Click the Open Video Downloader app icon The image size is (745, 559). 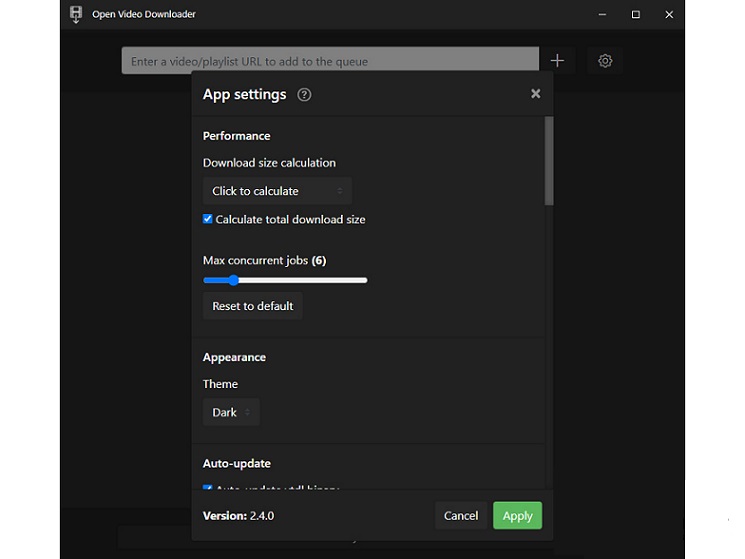(x=76, y=14)
